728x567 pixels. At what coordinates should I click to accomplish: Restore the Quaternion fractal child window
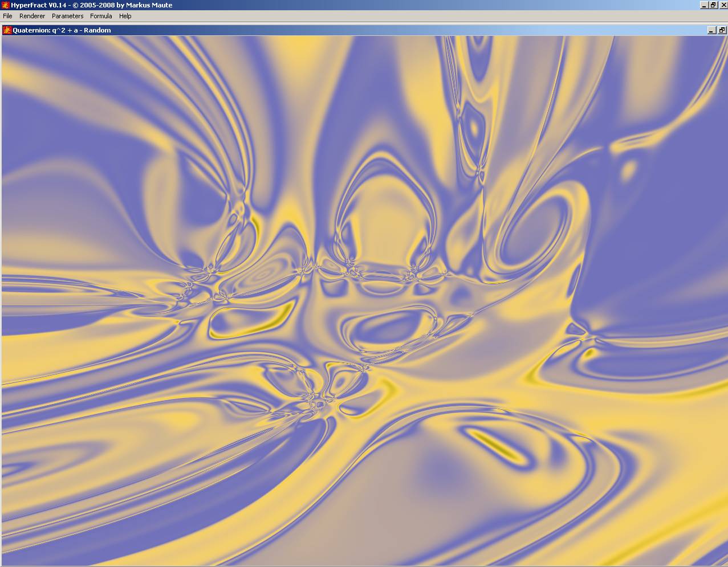tap(722, 30)
